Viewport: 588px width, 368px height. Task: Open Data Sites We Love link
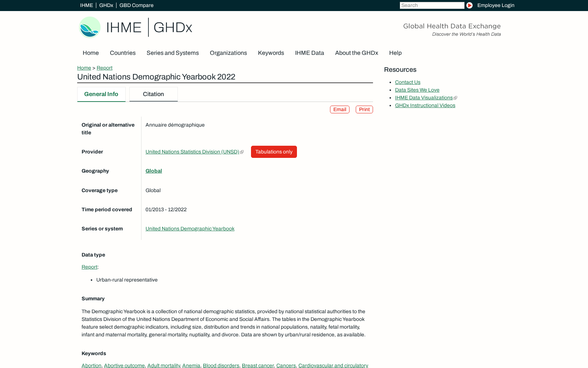pyautogui.click(x=417, y=90)
